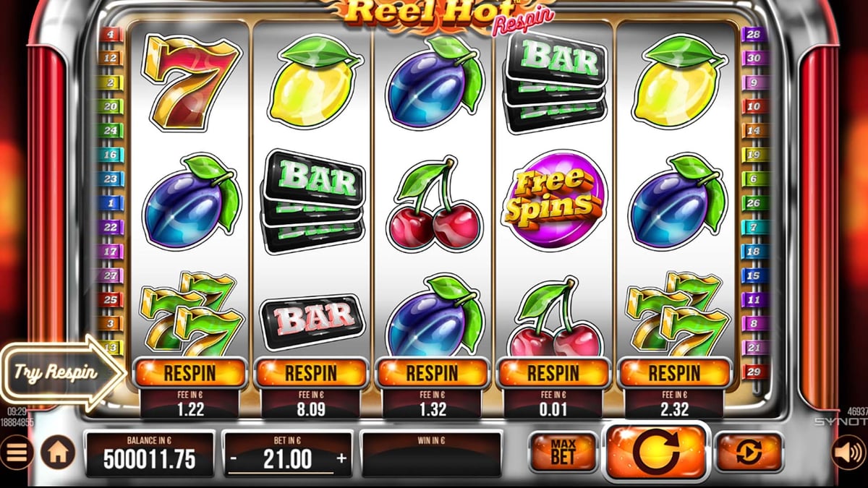Open the hamburger menu icon
The image size is (868, 488).
coord(19,454)
